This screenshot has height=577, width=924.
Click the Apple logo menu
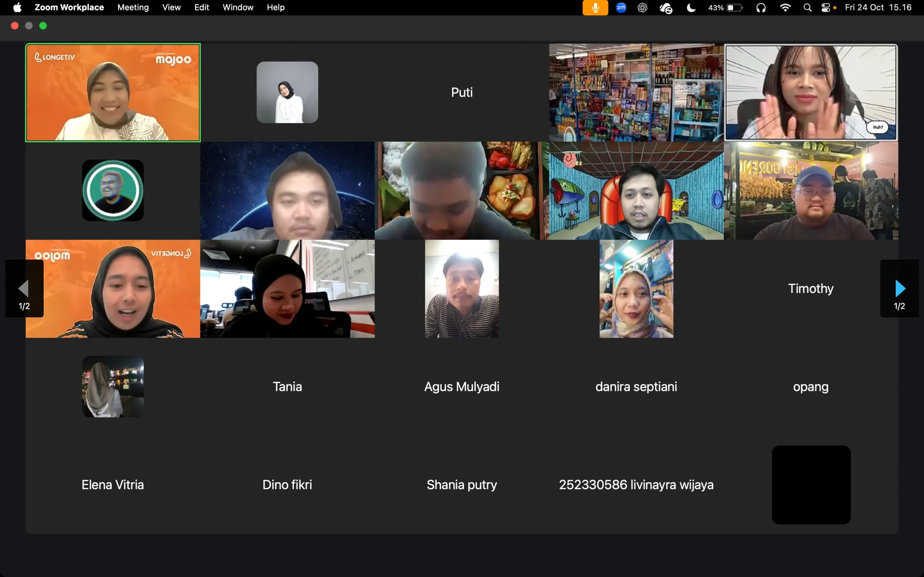(17, 8)
